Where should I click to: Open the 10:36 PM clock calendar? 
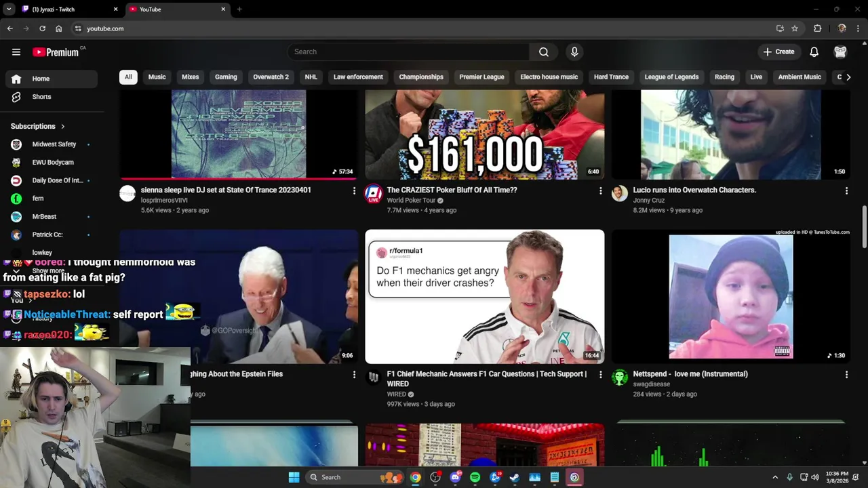[x=837, y=477]
